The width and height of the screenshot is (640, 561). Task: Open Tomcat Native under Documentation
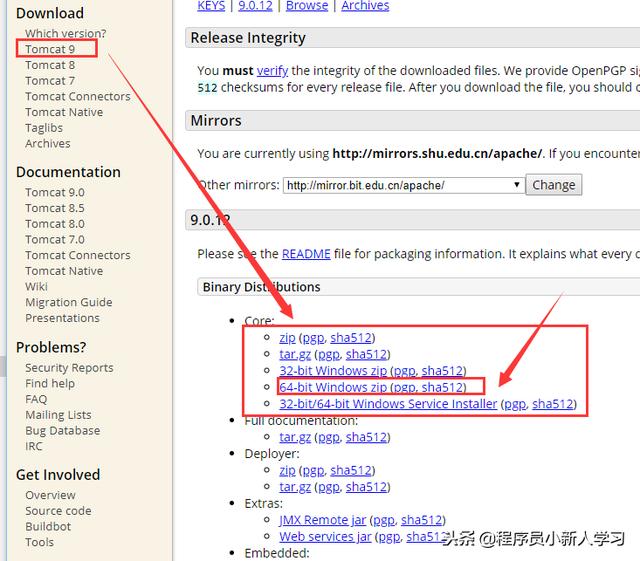pyautogui.click(x=64, y=271)
